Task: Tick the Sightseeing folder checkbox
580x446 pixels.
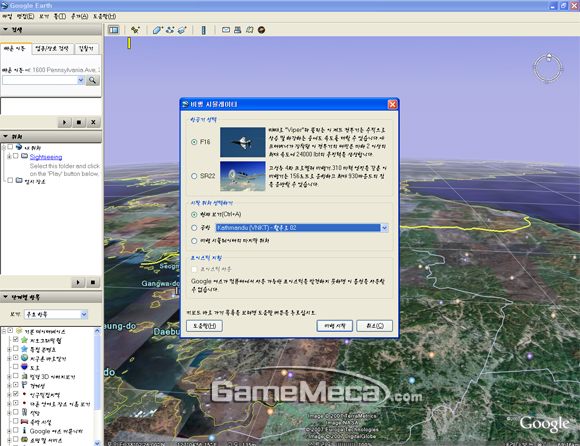Action: 16,156
